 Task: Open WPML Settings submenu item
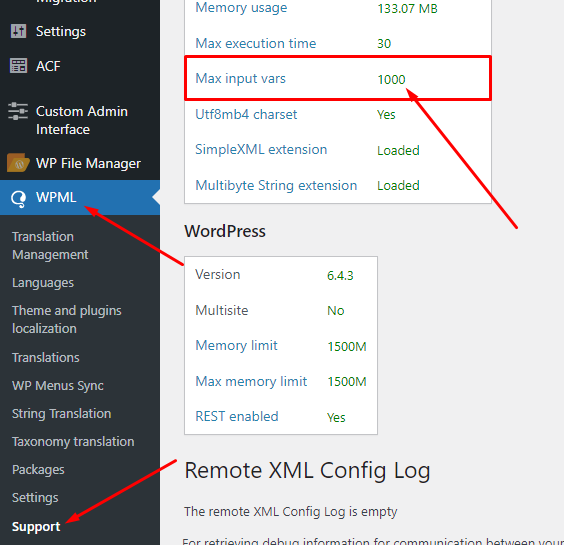35,498
